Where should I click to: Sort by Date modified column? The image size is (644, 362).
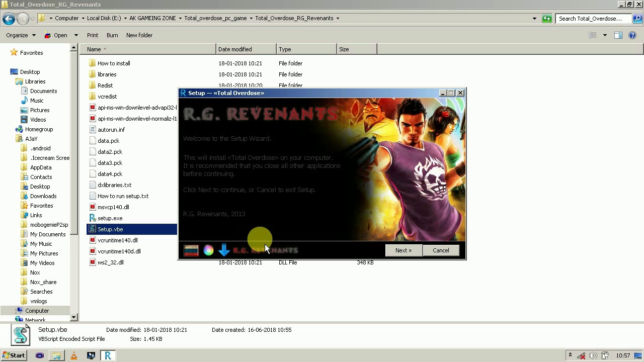pyautogui.click(x=246, y=49)
